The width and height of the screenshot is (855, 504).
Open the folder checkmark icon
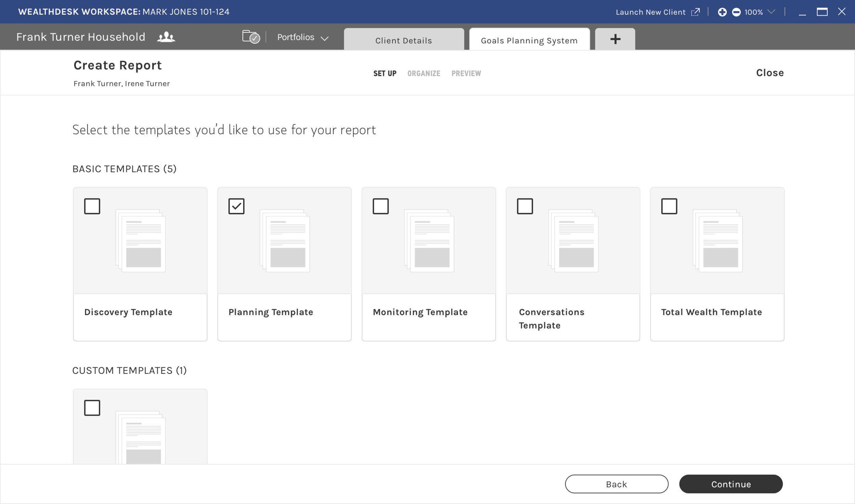coord(251,37)
